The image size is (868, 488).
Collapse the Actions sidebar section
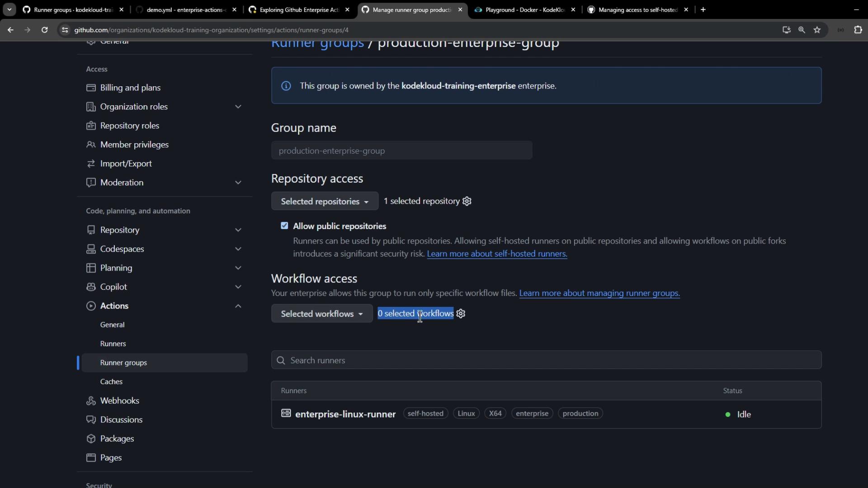tap(238, 306)
